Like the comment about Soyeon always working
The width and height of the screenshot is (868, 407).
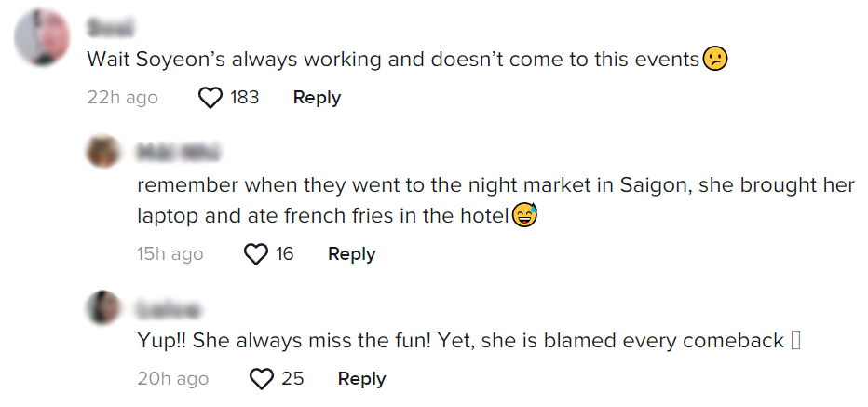click(212, 98)
